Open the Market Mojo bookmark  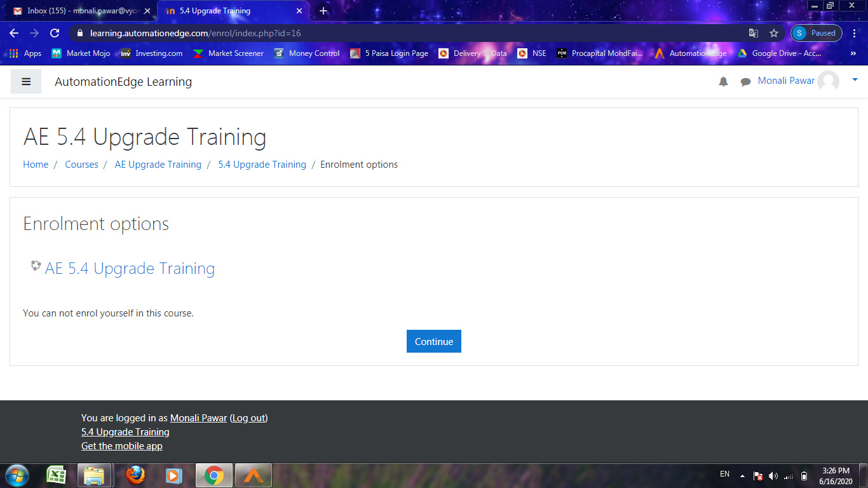pos(81,53)
